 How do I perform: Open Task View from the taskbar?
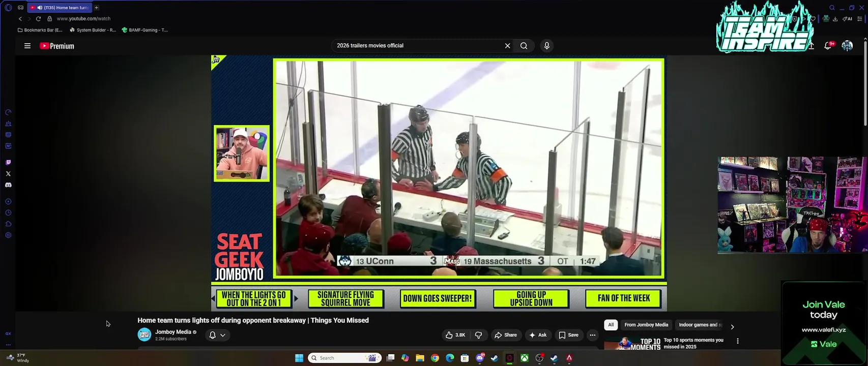point(390,358)
